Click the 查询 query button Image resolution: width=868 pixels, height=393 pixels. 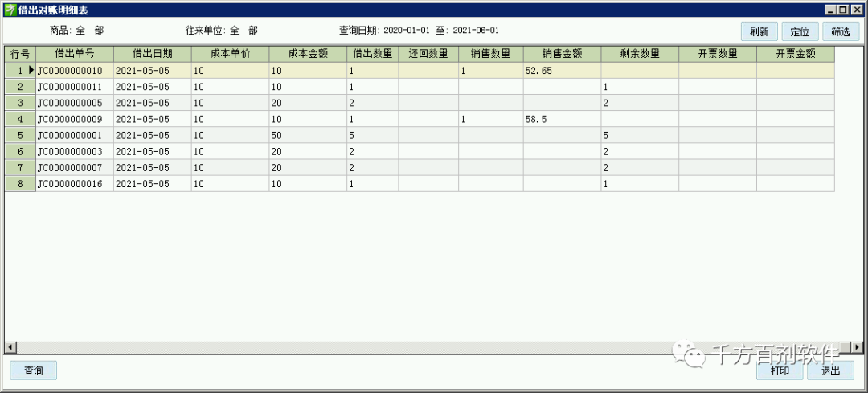click(33, 370)
